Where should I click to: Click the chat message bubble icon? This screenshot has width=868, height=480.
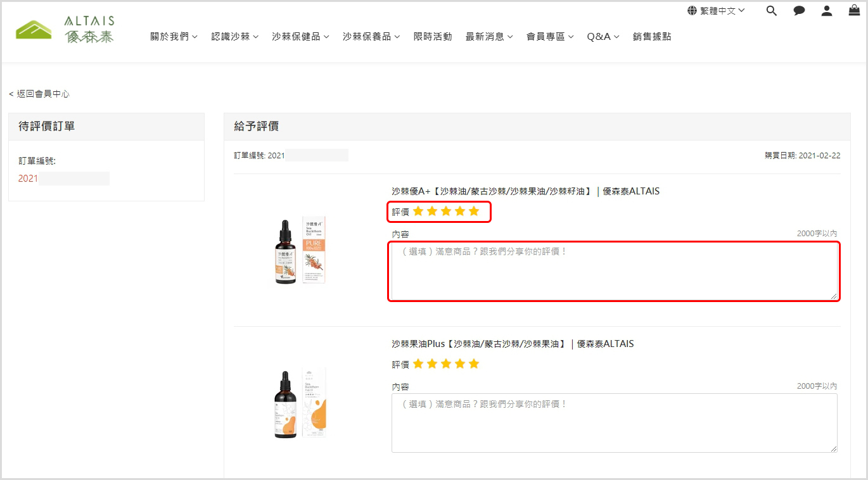[799, 11]
